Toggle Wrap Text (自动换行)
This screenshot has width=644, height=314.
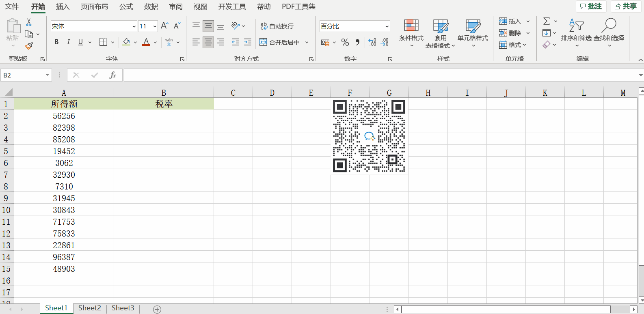[x=277, y=26]
